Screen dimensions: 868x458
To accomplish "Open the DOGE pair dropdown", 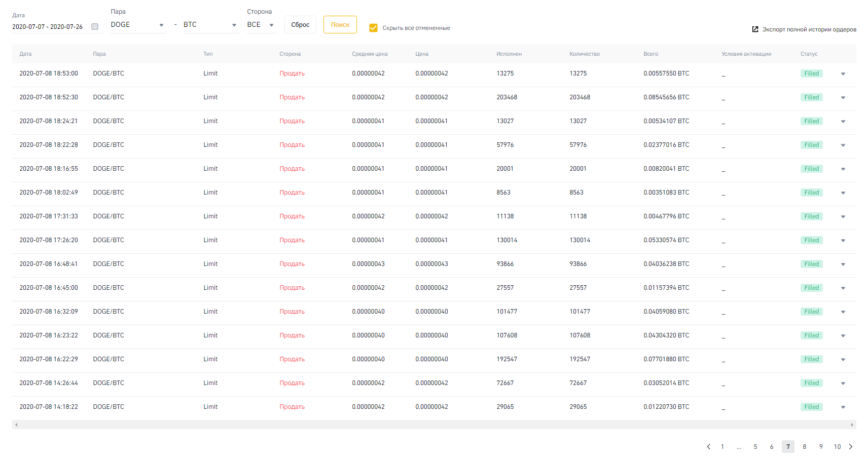I will [x=138, y=25].
